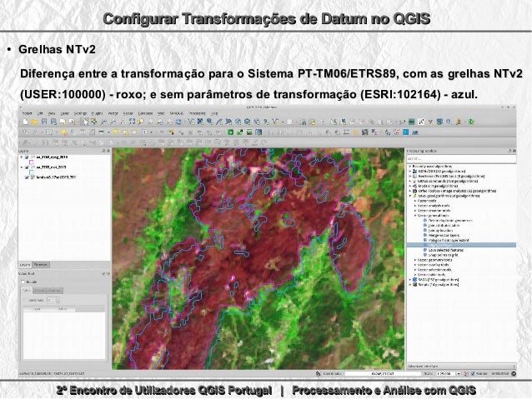Click the Processing Toolbox search field
Viewport: 532px width, 399px height.
(x=461, y=158)
